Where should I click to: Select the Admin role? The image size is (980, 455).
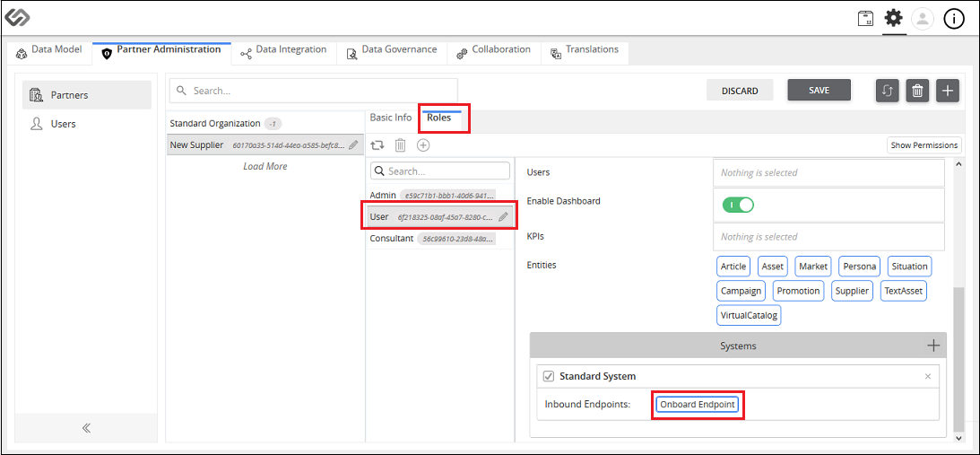(x=439, y=196)
